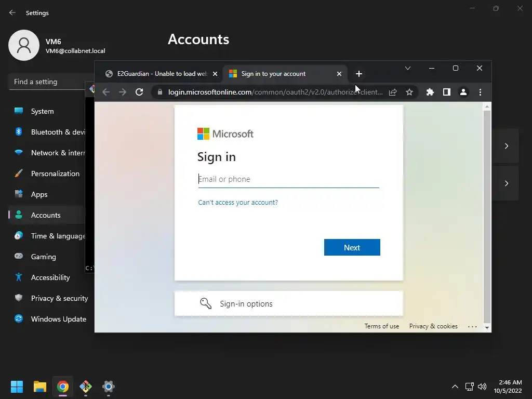Open the network tray icon
Screen dimensions: 532x399
pyautogui.click(x=469, y=387)
